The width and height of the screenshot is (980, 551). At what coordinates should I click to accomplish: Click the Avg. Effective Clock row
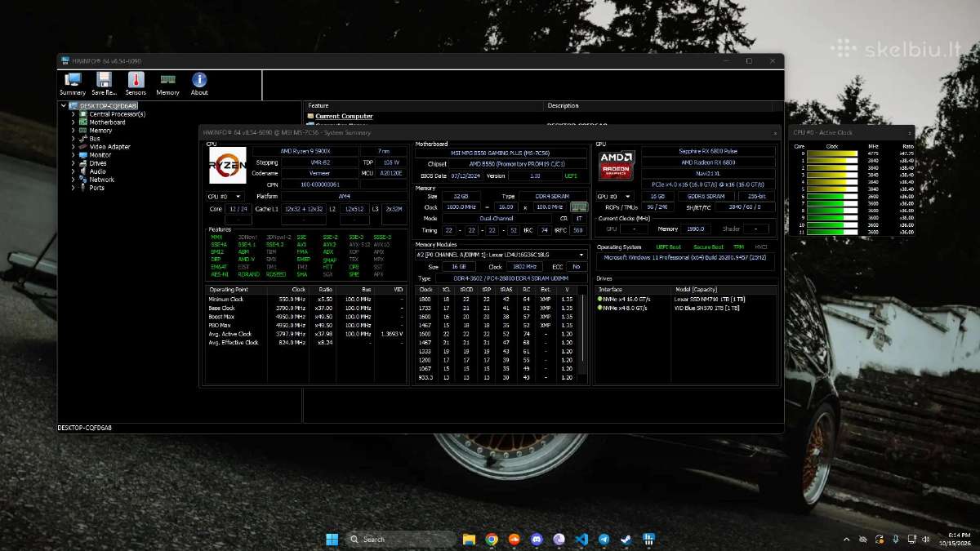point(306,343)
